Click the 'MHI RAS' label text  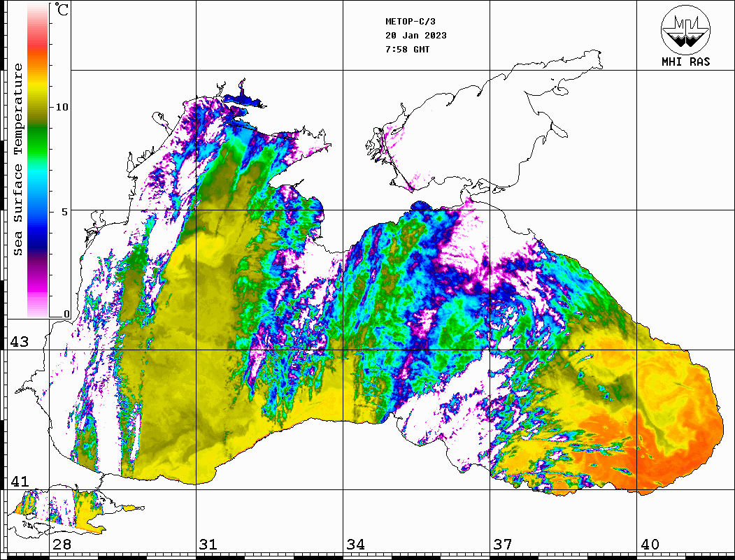[x=685, y=62]
